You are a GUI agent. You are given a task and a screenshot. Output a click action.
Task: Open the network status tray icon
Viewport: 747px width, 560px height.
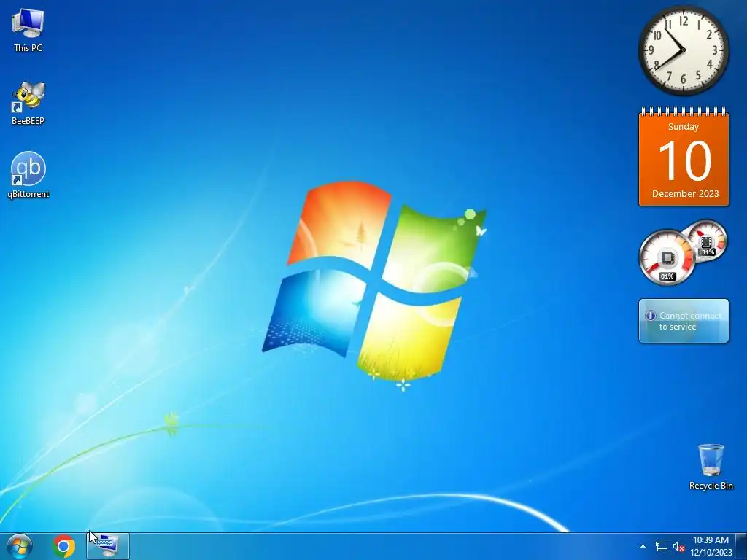click(661, 546)
